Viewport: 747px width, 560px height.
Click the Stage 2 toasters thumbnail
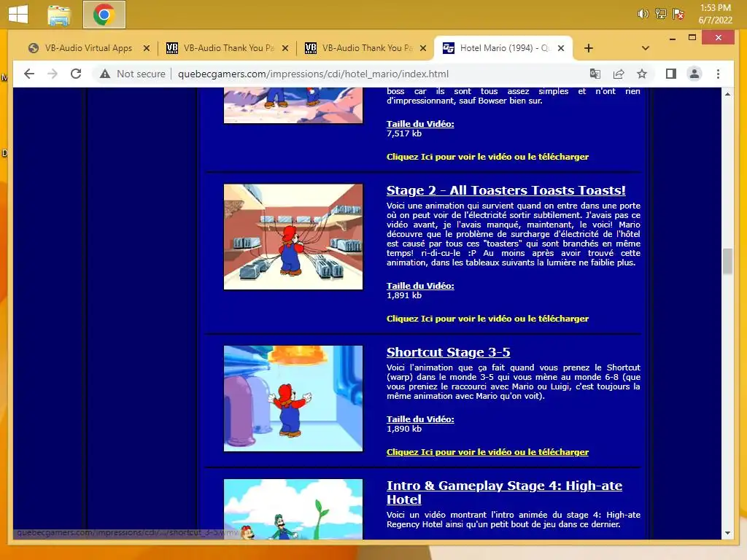293,237
